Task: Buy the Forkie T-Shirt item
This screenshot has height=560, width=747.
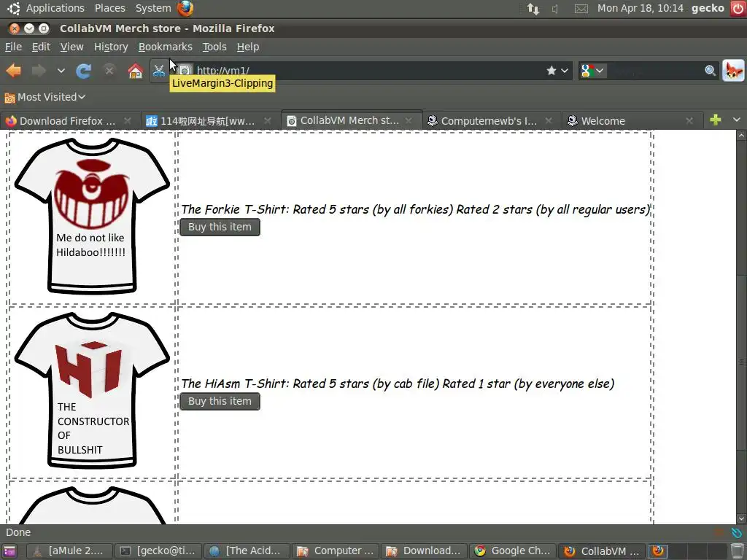Action: pyautogui.click(x=220, y=227)
